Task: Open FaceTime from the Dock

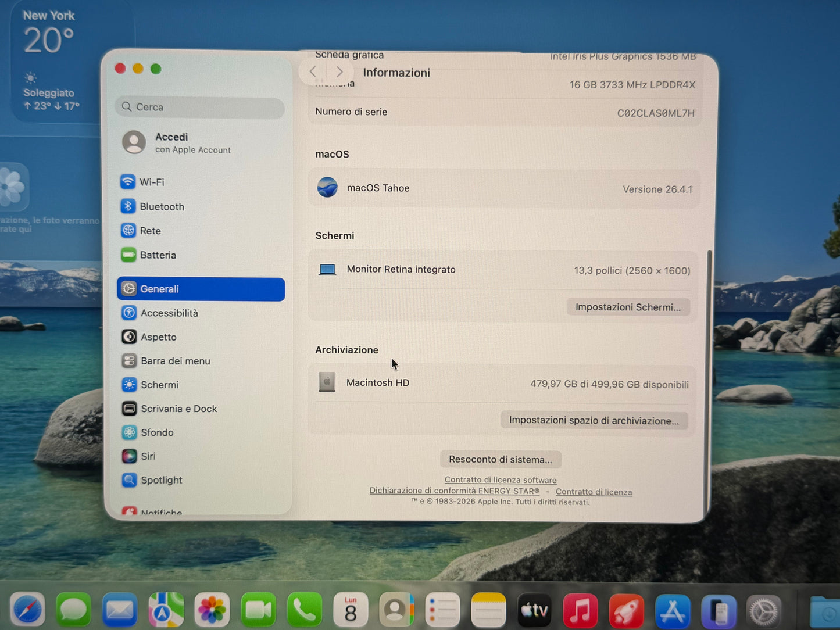Action: [x=258, y=610]
